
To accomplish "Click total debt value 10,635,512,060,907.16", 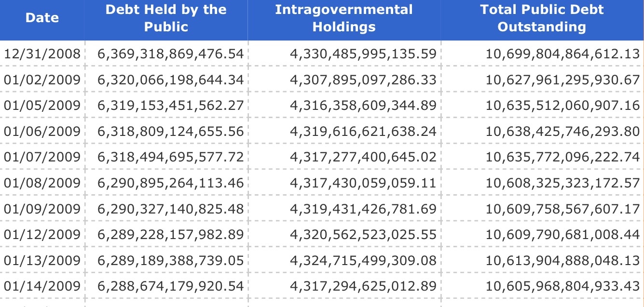I will 562,106.
